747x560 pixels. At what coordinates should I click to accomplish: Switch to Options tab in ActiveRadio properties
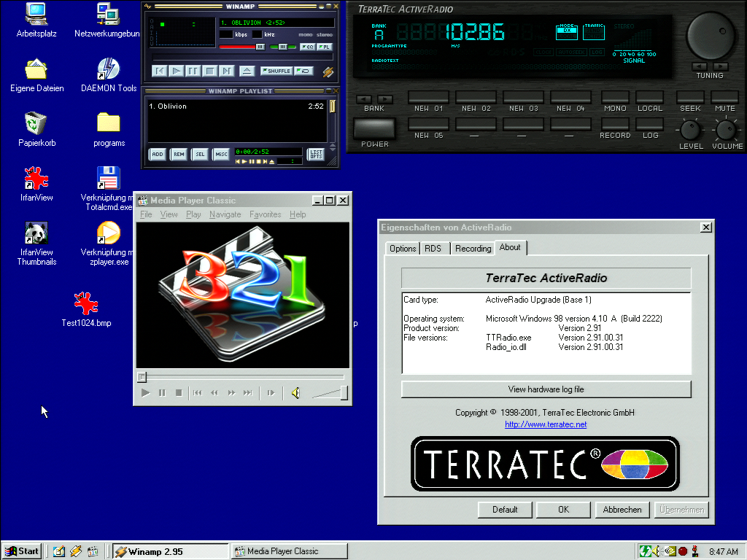403,249
